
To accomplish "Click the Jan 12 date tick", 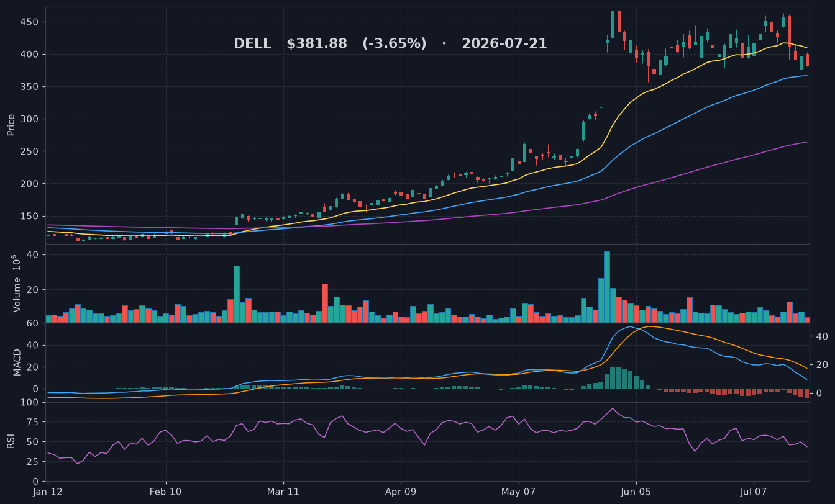I will 48,491.
